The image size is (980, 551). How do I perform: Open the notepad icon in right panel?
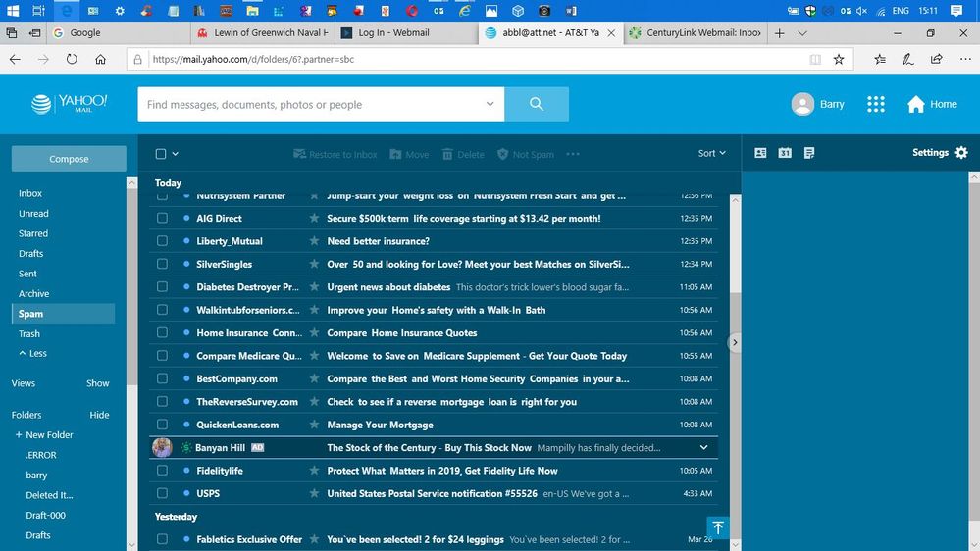(808, 153)
